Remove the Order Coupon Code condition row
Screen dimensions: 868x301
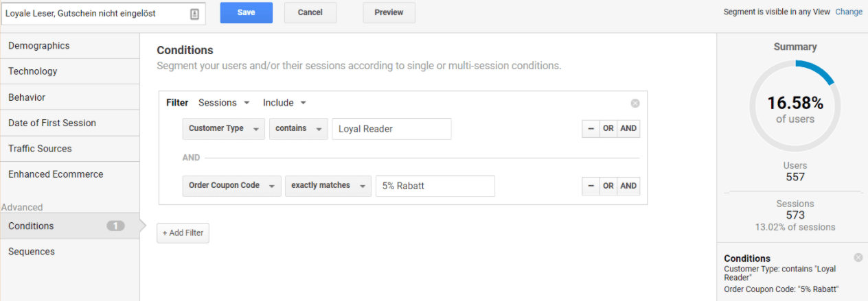(x=591, y=186)
